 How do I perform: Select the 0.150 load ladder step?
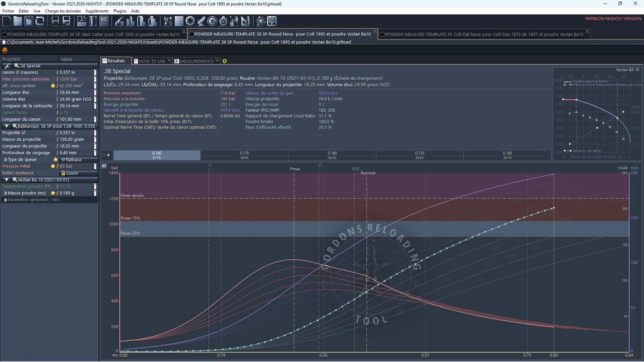420,155
